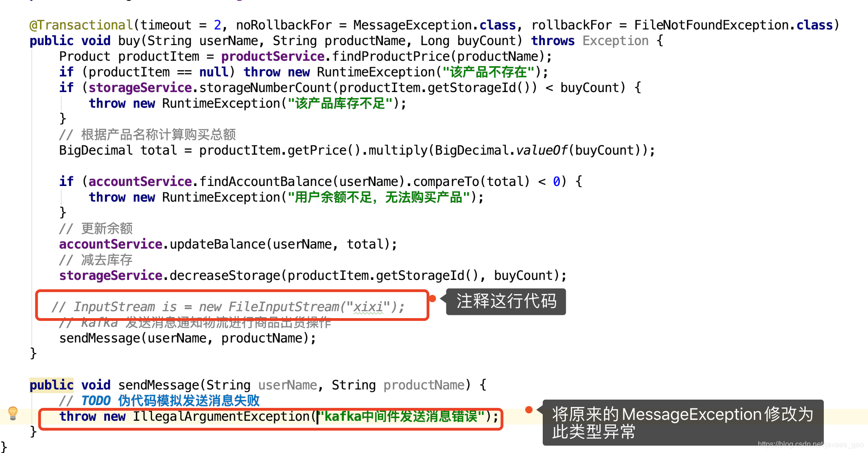Click storageNumberCount method call

click(265, 87)
